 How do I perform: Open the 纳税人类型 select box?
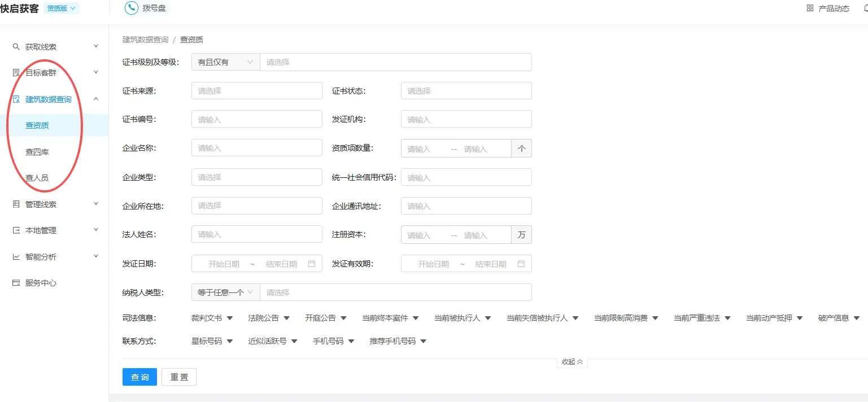click(x=396, y=292)
